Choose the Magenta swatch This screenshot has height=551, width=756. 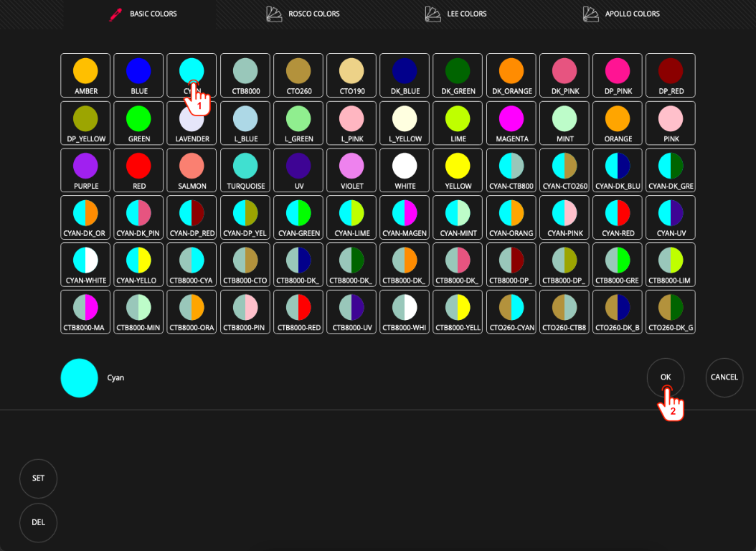point(511,123)
